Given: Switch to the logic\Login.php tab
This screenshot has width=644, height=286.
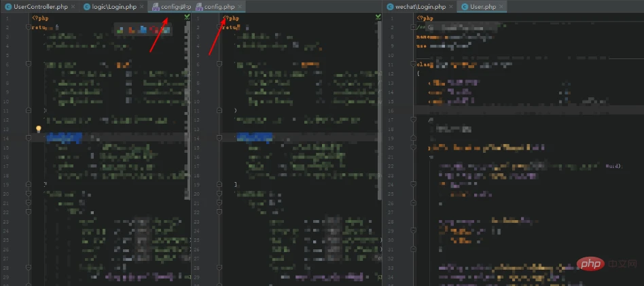Looking at the screenshot, I should pos(113,7).
